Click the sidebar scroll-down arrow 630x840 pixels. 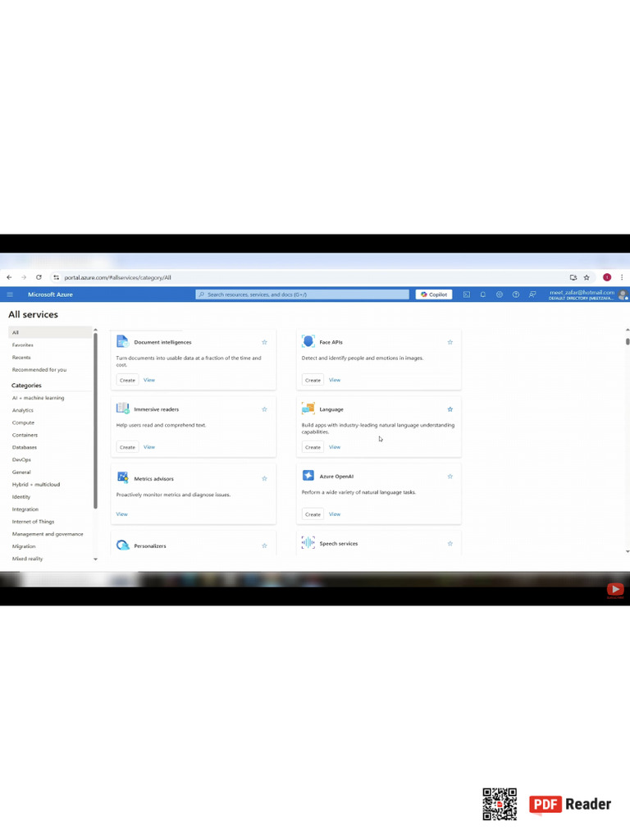pyautogui.click(x=95, y=559)
